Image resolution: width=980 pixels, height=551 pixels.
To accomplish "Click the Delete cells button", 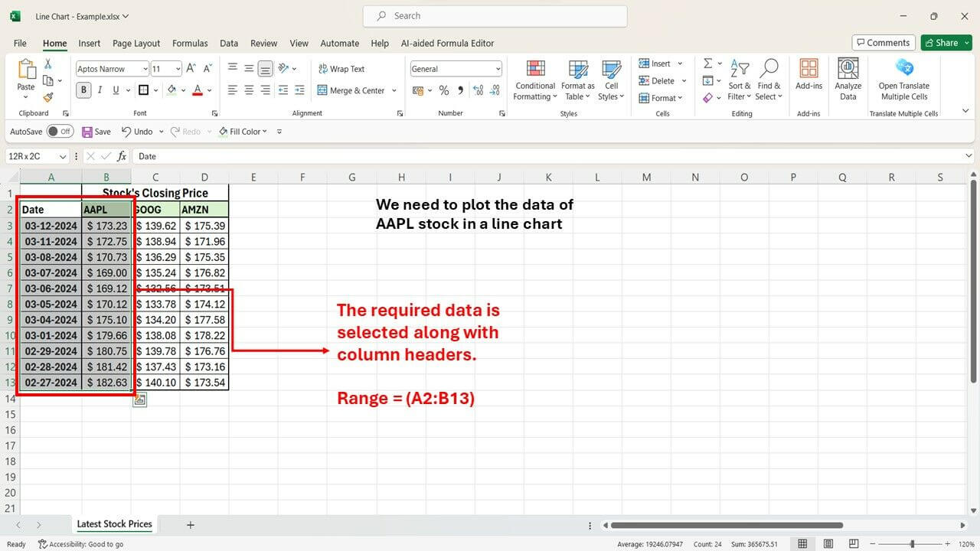I will (x=657, y=80).
